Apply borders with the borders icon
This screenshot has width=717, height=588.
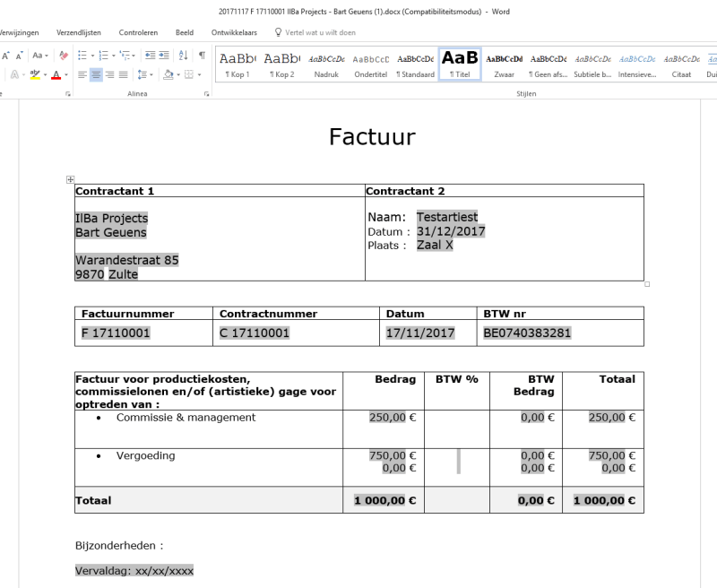tap(189, 74)
